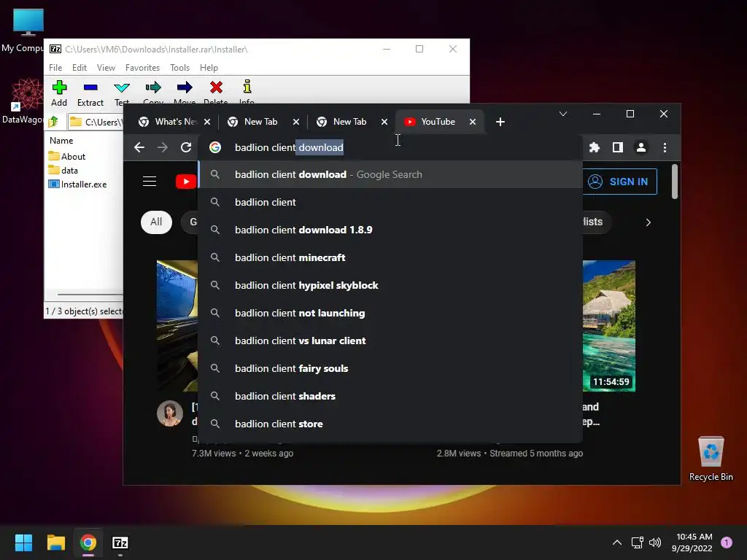
Task: Add a new Chrome tab
Action: [500, 122]
